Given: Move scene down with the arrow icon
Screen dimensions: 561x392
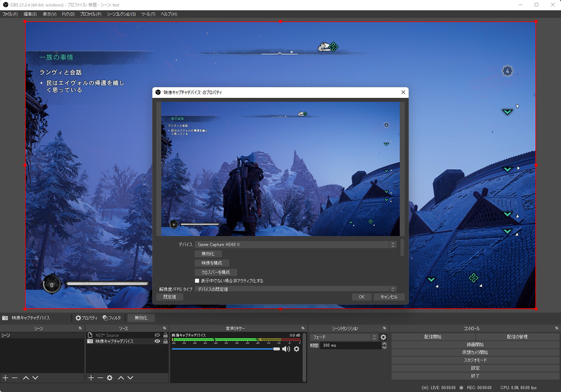Looking at the screenshot, I should click(36, 378).
